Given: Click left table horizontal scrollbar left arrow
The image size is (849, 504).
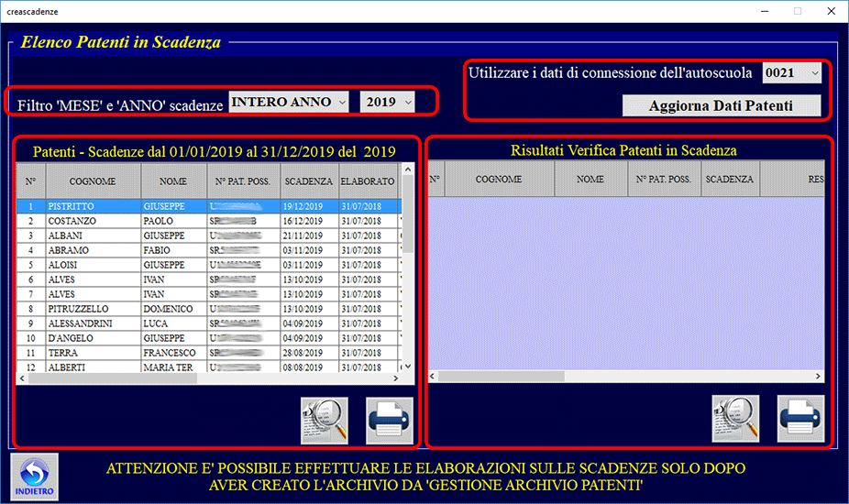Looking at the screenshot, I should [x=22, y=378].
